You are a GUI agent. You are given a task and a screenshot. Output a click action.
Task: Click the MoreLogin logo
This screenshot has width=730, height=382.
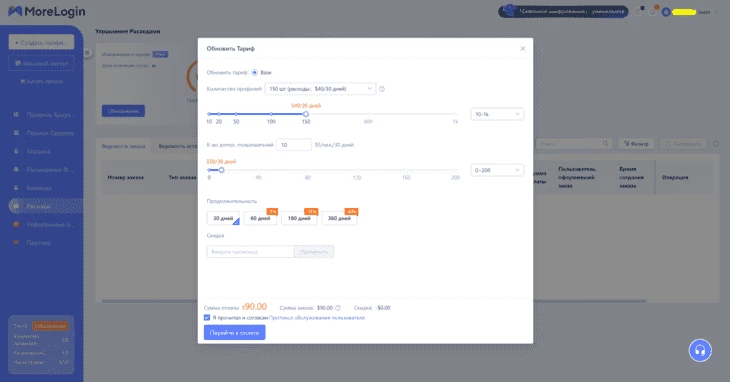coord(47,11)
